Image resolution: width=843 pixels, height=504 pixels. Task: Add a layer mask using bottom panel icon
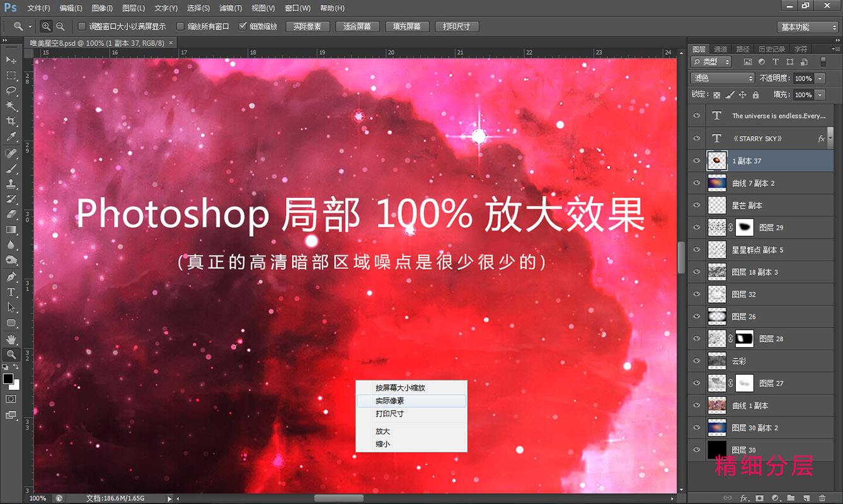point(759,498)
